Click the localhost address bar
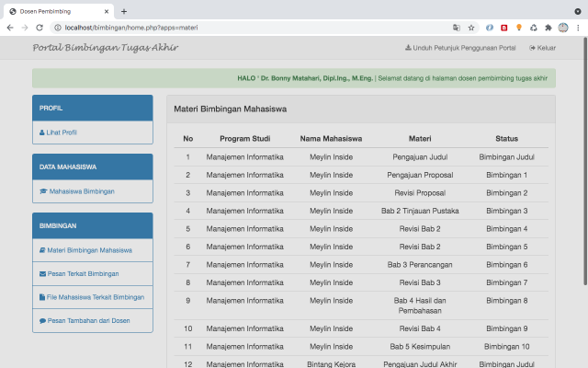The image size is (588, 368). click(x=230, y=28)
